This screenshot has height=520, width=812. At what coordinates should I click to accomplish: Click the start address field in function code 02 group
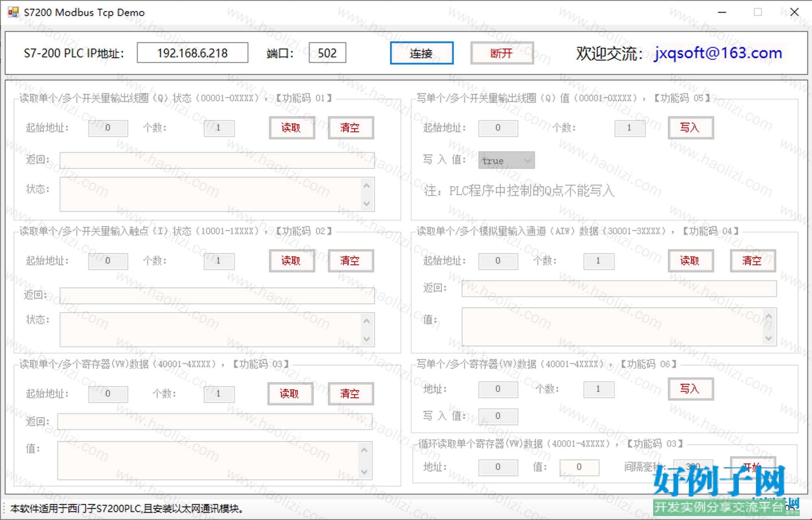coord(108,261)
